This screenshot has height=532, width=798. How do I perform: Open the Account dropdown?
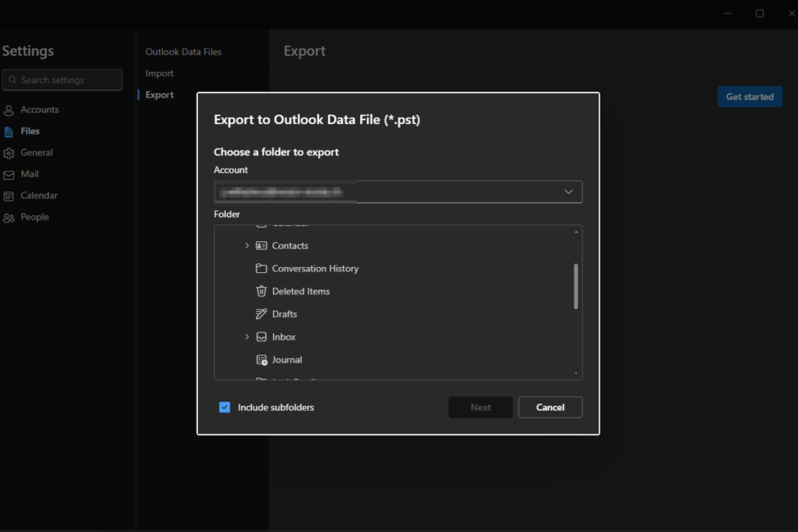pos(398,192)
